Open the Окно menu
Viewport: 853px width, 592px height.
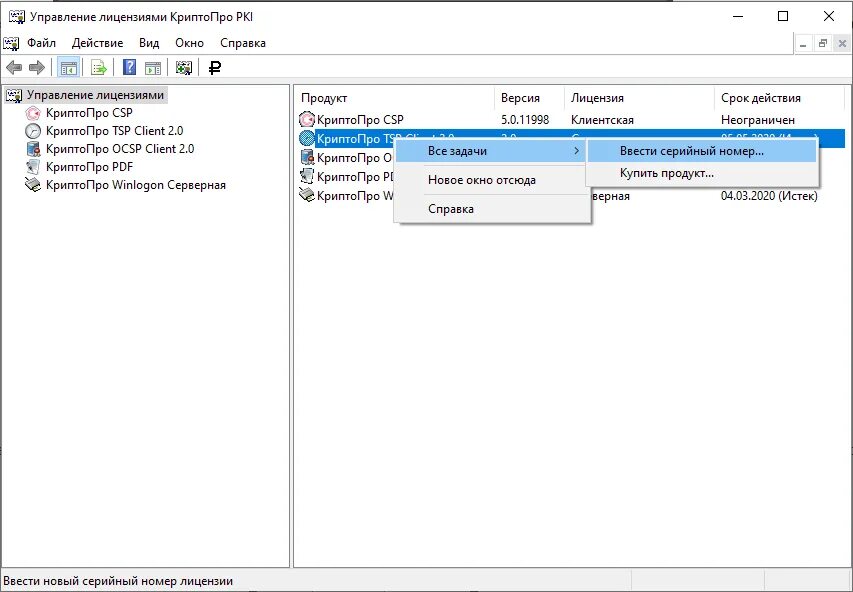[x=189, y=43]
